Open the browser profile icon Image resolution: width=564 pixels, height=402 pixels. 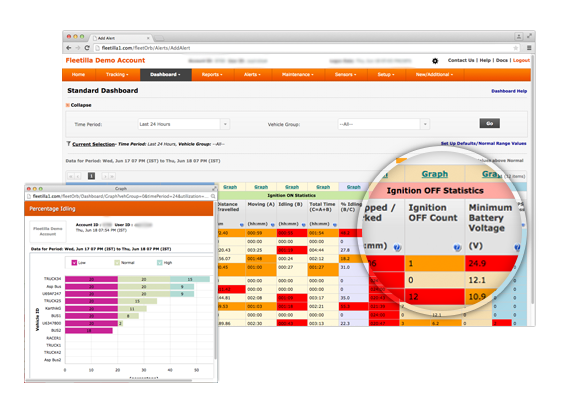(x=519, y=36)
